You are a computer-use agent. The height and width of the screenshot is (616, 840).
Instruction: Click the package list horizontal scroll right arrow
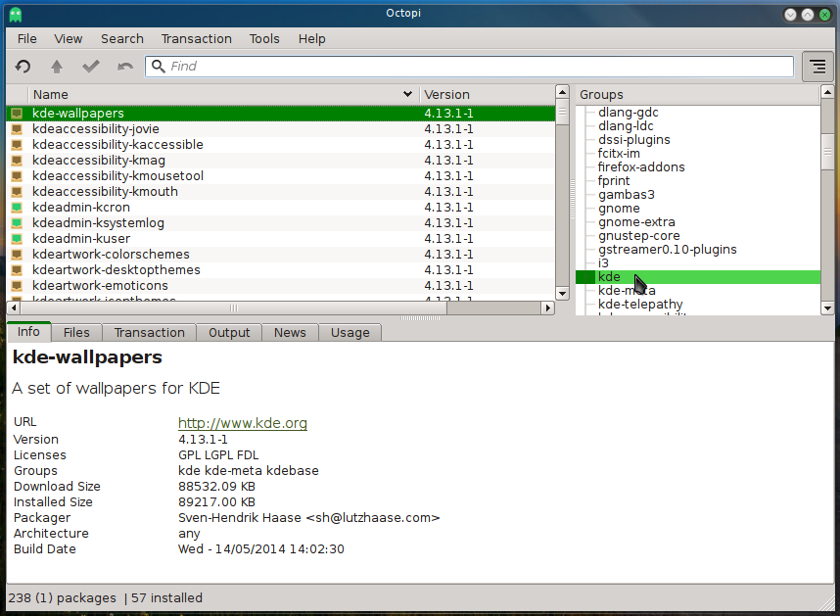pos(547,308)
